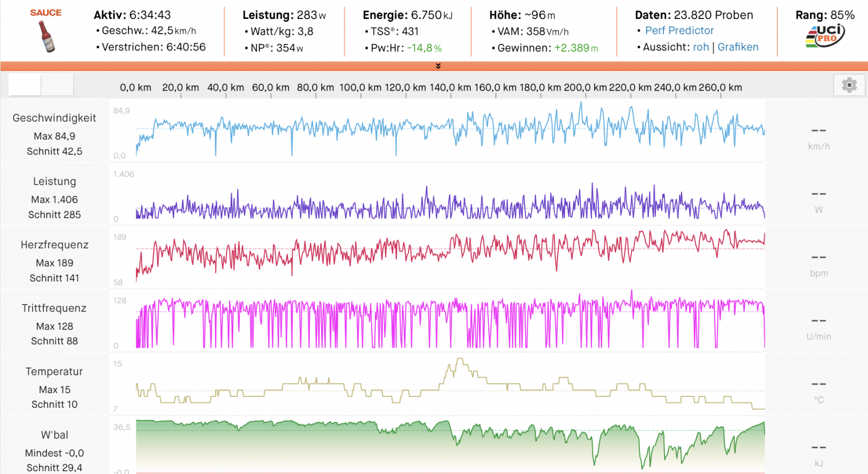The image size is (868, 474).
Task: Open the Grafiken view
Action: tap(738, 47)
